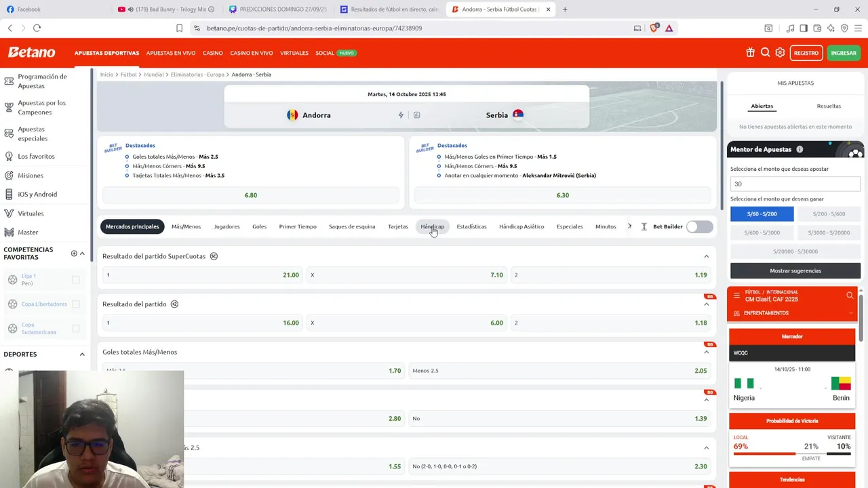Click the Brave Shields lion icon
Screen dimensions: 868x488
(x=654, y=28)
